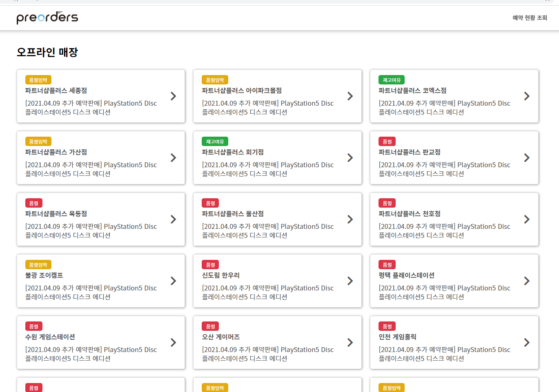Click the arrow on 평택 플레이스테이션 card

527,281
